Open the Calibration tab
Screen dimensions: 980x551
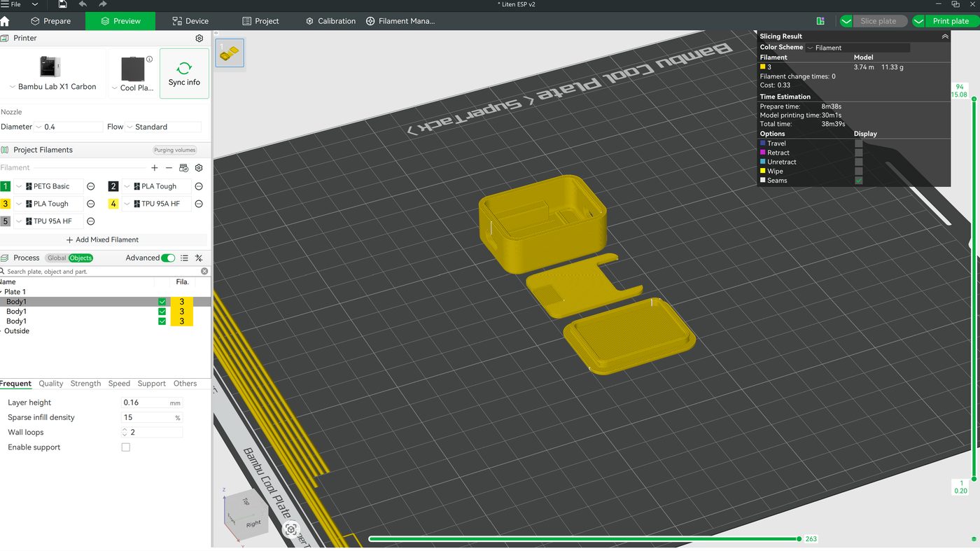coord(330,21)
